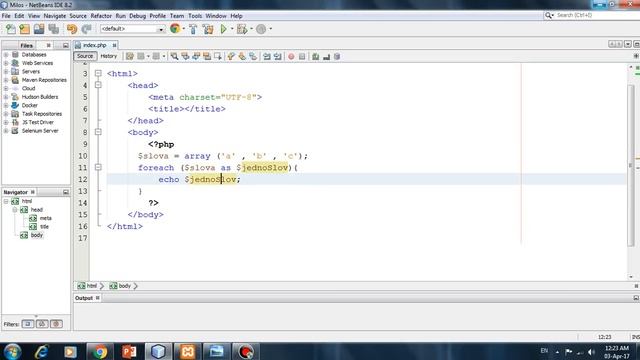
Task: Select the body element in Navigator
Action: pyautogui.click(x=37, y=235)
